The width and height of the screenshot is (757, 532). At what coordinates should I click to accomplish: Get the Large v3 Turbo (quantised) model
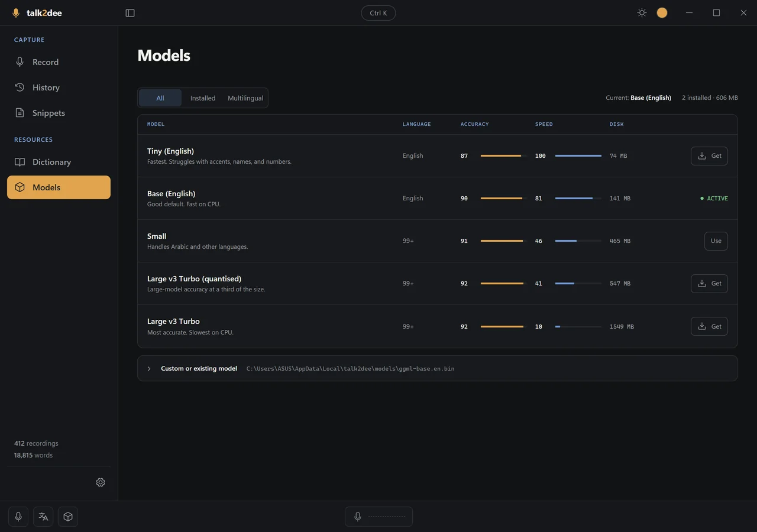coord(709,284)
